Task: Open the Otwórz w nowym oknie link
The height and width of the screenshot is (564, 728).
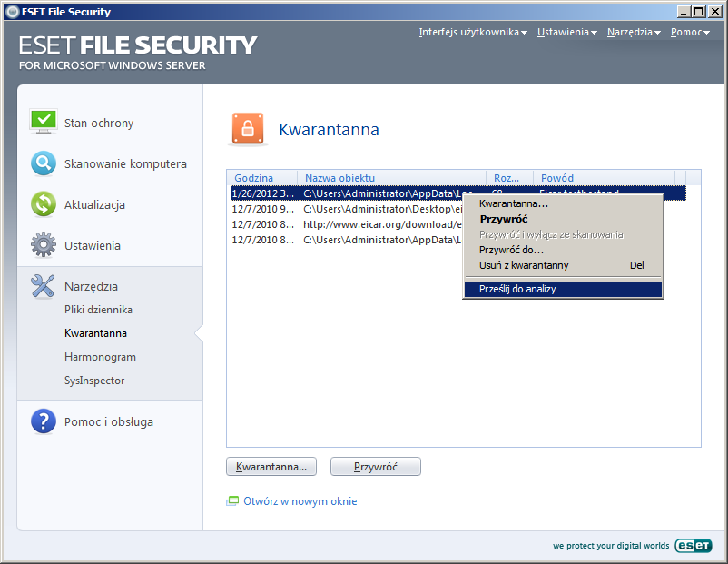Action: click(300, 500)
